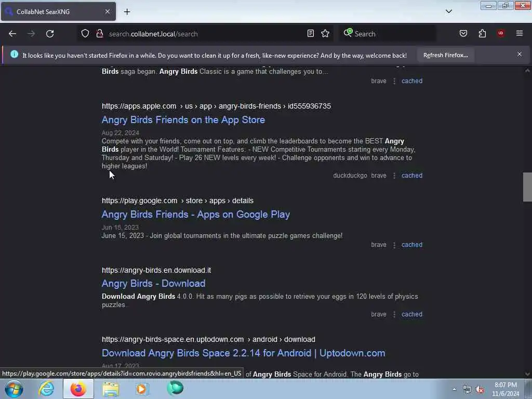Launch Internet Explorer from taskbar

46,389
